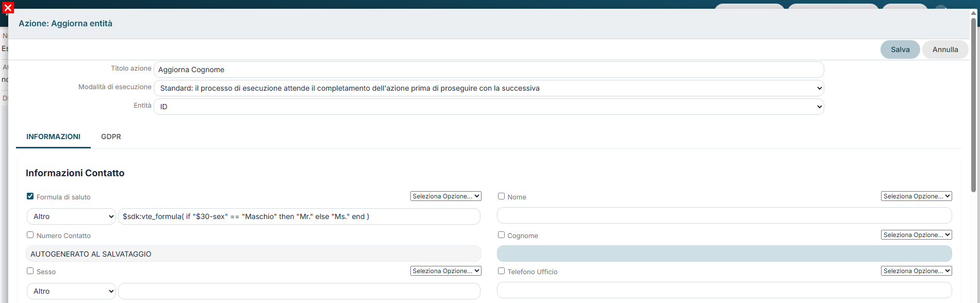The image size is (980, 303).
Task: Click the dialog title Azione: Aggiorna entità
Action: 65,23
